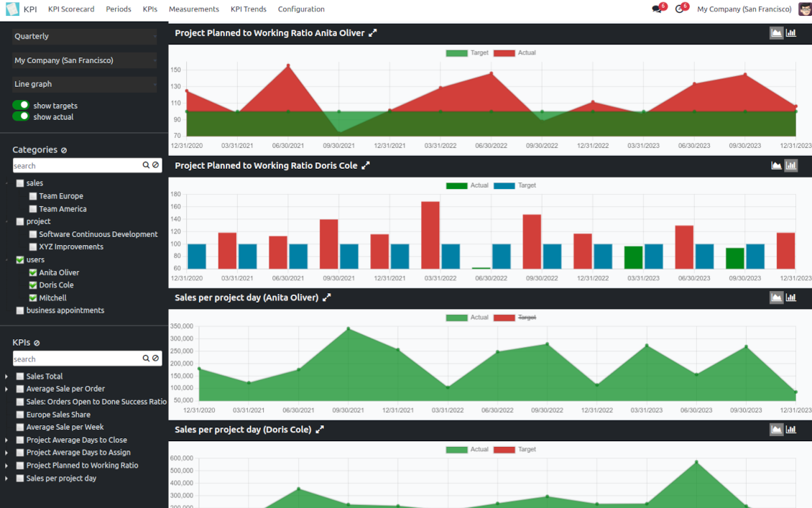Open the KPIs menu
812x508 pixels.
[150, 9]
